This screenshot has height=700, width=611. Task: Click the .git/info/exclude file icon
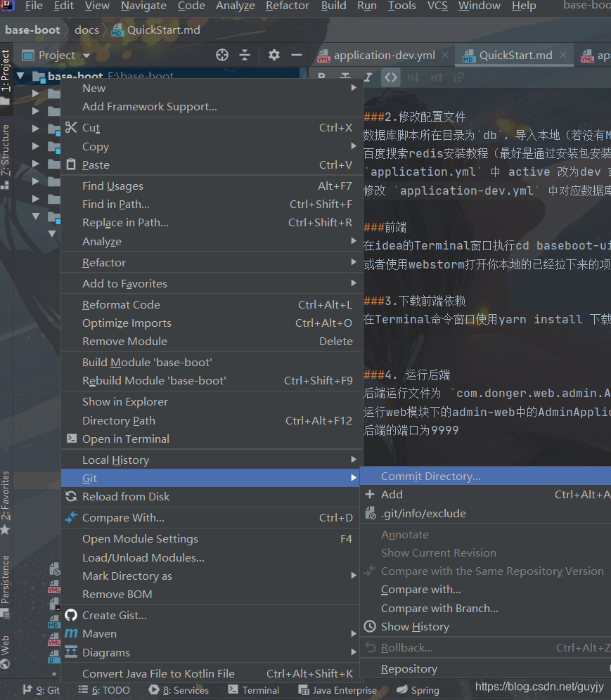(x=371, y=513)
